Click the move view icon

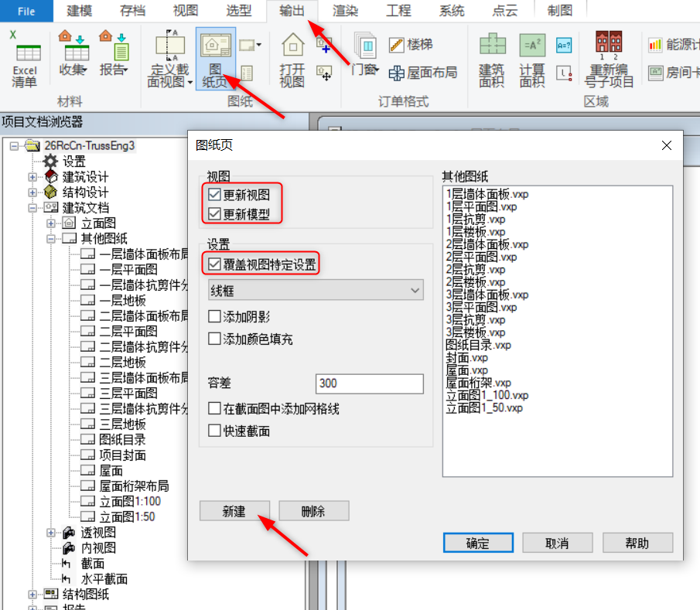(323, 73)
